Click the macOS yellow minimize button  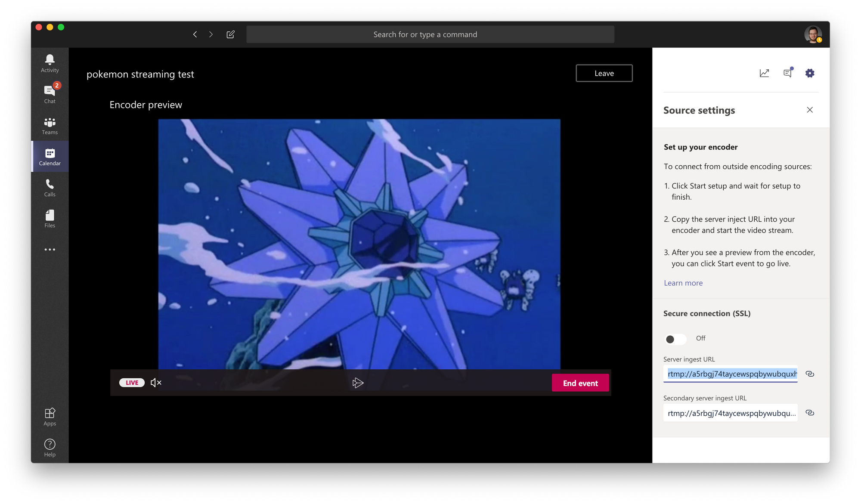click(x=50, y=27)
